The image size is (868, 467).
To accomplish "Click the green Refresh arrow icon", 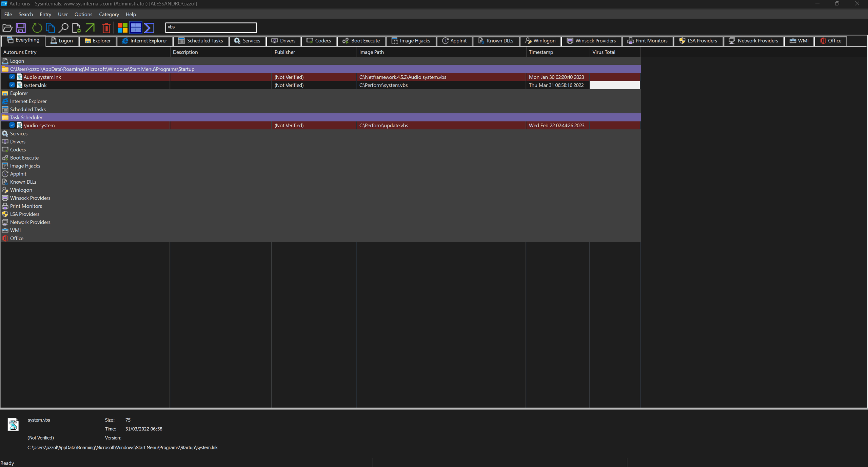I will coord(37,28).
